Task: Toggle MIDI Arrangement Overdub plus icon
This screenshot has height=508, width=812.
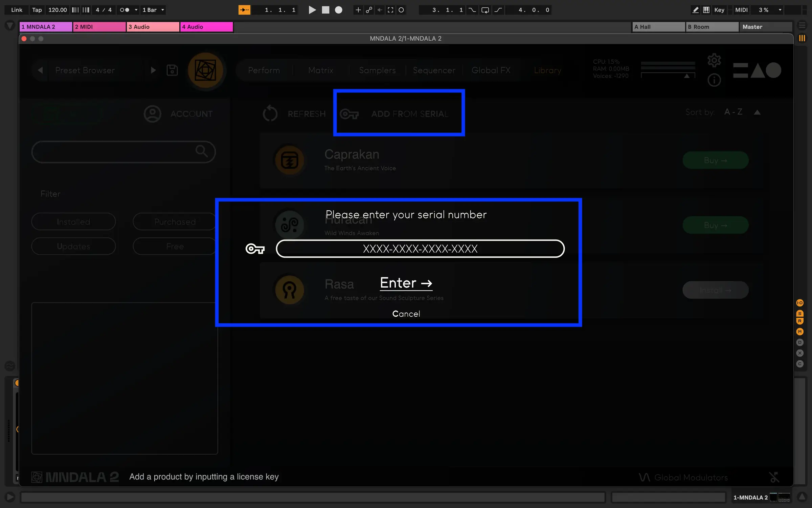Action: click(358, 10)
